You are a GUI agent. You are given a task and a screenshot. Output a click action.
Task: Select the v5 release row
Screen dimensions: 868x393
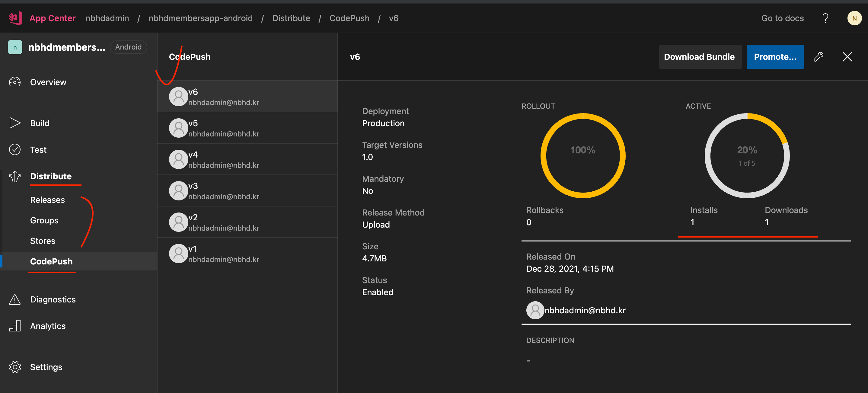(247, 128)
